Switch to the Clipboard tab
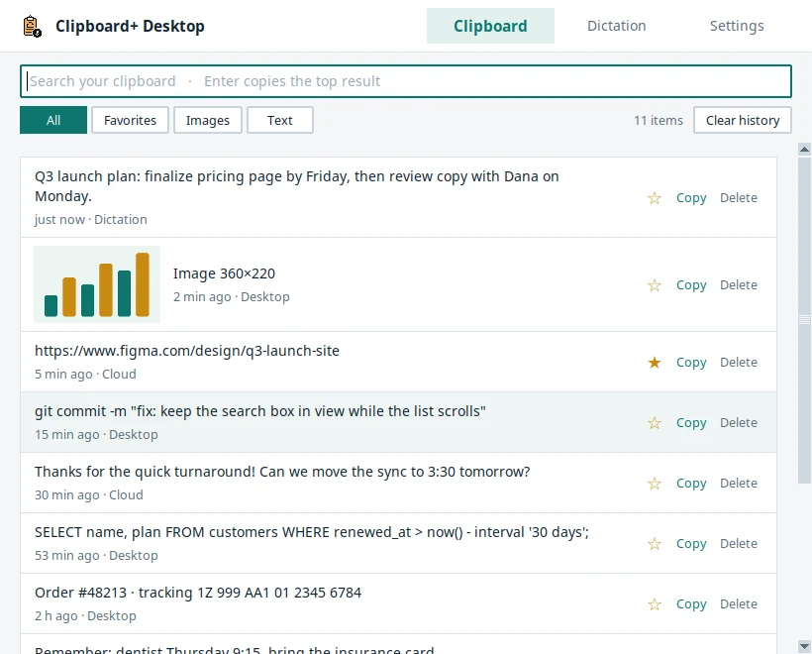The image size is (812, 654). 490,26
